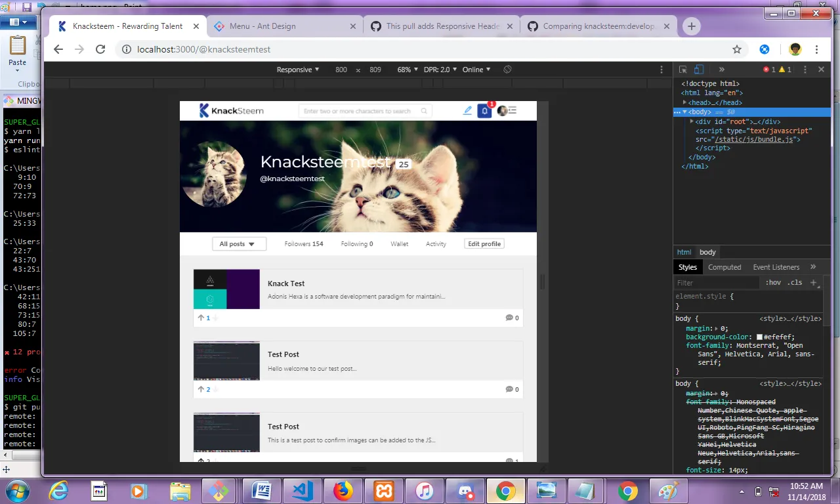This screenshot has height=504, width=840.
Task: Open comments icon on Hello welcome Test Post
Action: (509, 389)
